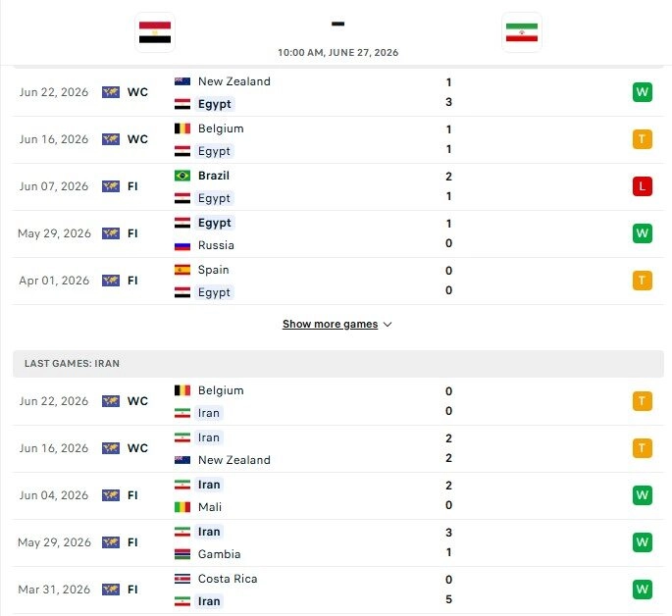
Task: Click the Iran flag in the match header
Action: [522, 32]
